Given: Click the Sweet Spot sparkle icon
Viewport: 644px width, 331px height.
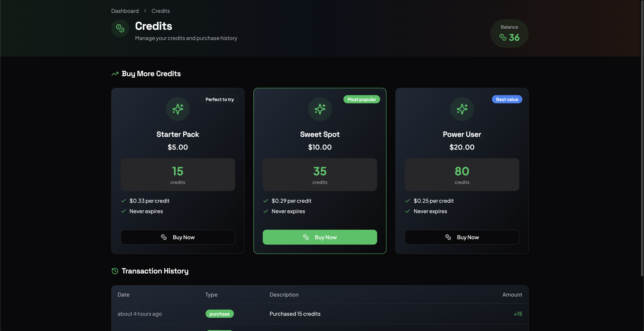Looking at the screenshot, I should pos(320,109).
